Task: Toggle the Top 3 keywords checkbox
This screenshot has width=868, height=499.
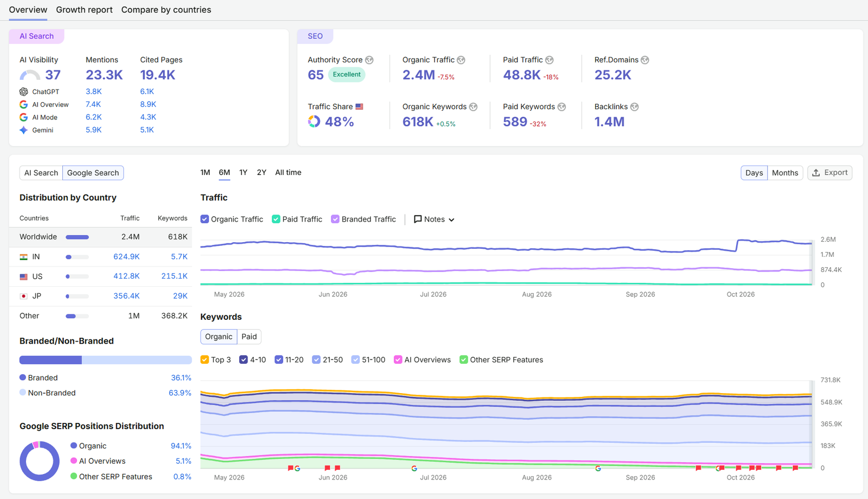Action: [x=205, y=359]
